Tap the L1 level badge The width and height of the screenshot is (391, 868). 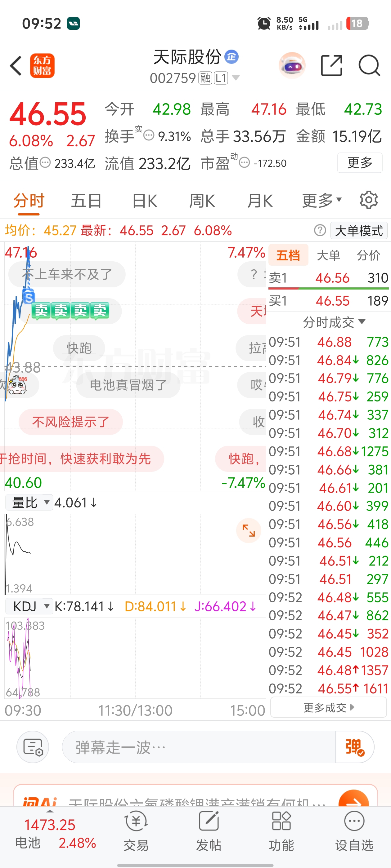(221, 78)
